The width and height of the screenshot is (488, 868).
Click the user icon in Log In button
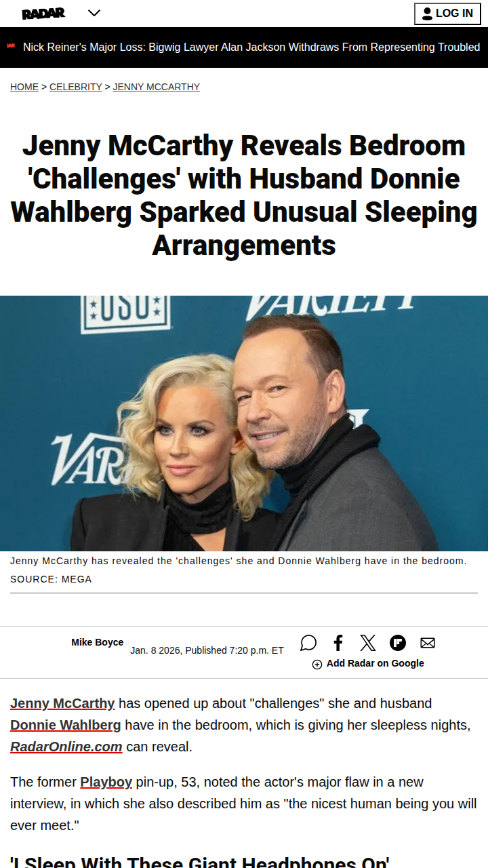click(427, 14)
